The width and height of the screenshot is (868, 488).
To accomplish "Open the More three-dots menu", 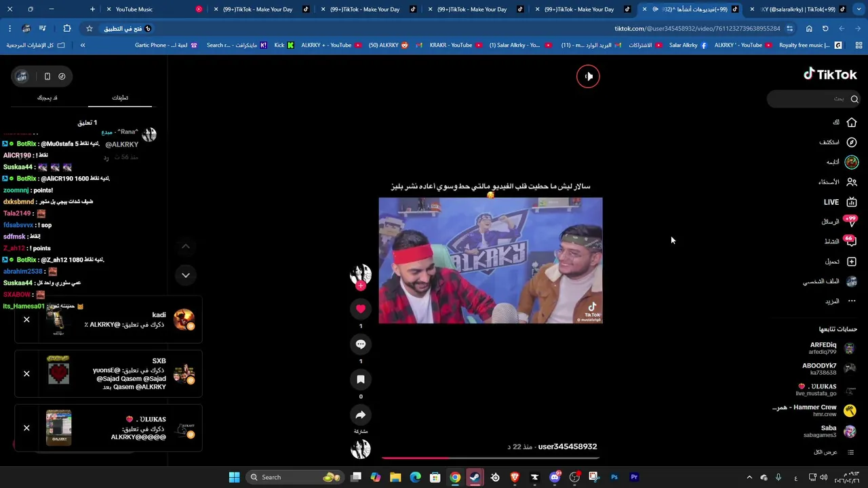I will 852,301.
